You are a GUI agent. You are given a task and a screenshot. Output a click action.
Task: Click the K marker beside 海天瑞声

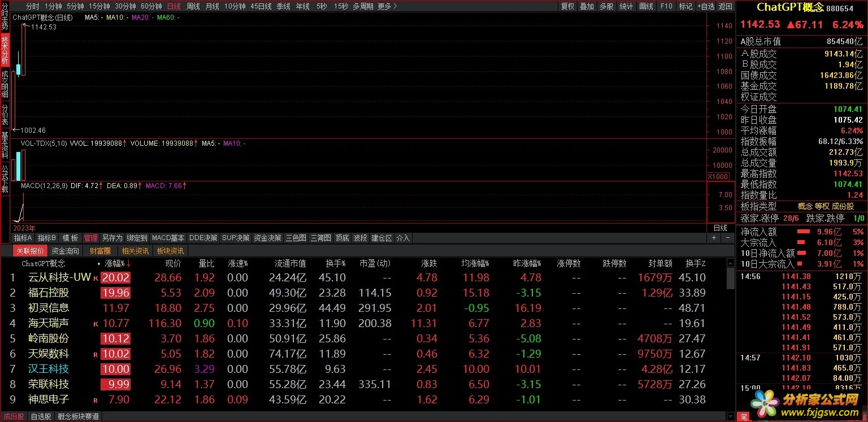coord(96,324)
